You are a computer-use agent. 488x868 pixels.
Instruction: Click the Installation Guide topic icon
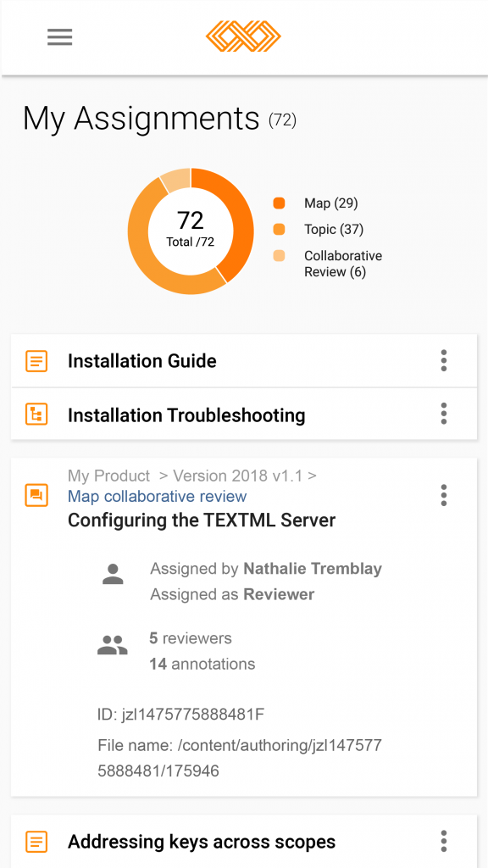(36, 361)
